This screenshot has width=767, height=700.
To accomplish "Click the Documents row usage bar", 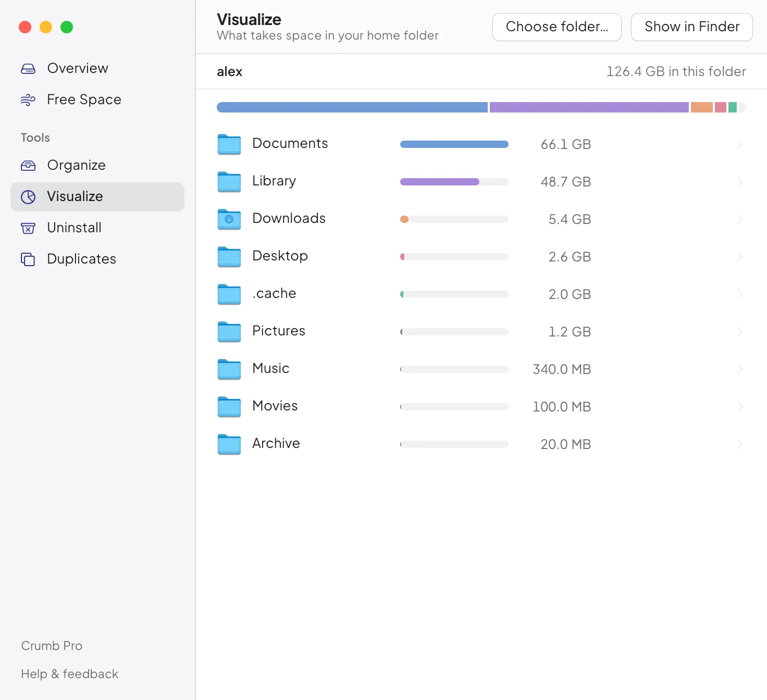I will click(454, 144).
